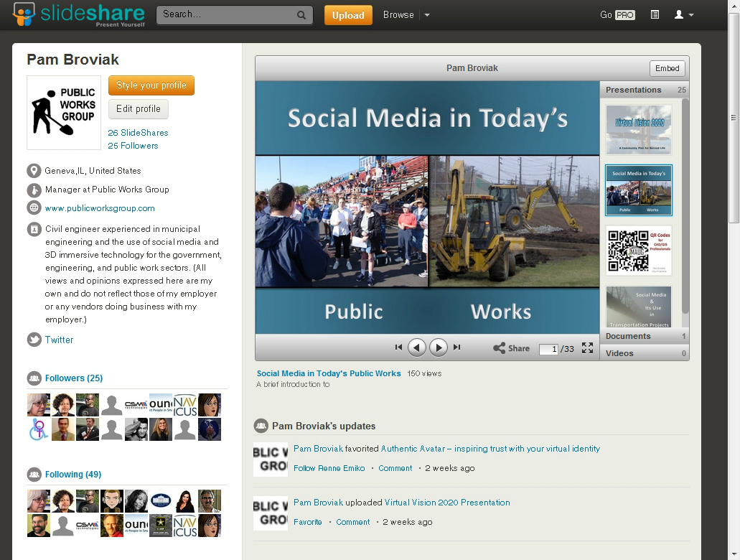Viewport: 740px width, 560px height.
Task: Open Virtual Vision 2020 Presentation link
Action: coord(447,503)
